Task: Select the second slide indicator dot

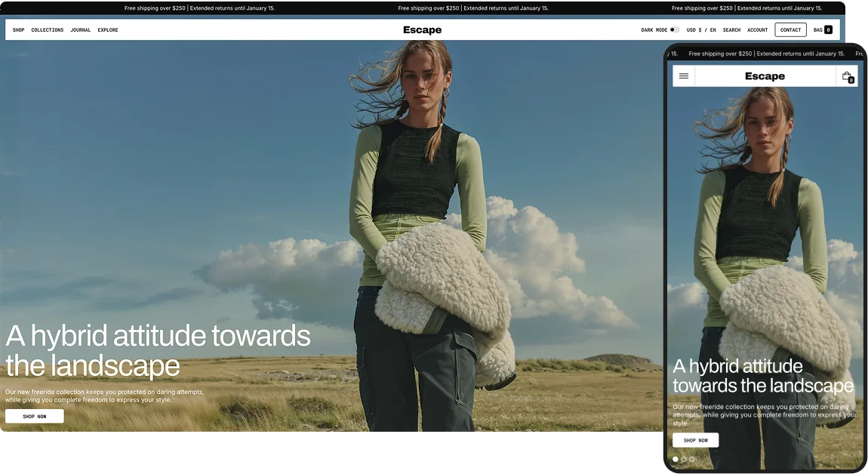Action: tap(684, 459)
